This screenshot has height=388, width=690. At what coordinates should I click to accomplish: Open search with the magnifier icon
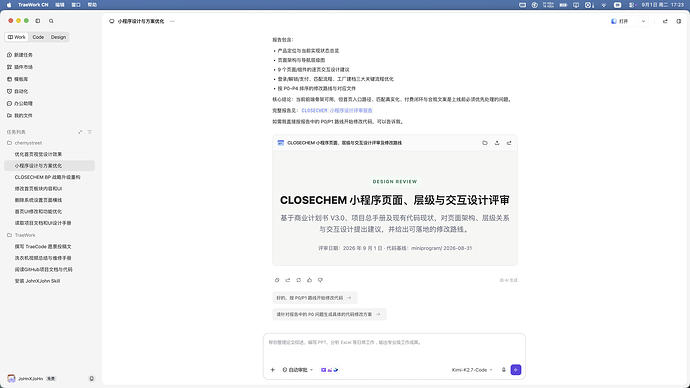tap(51, 21)
